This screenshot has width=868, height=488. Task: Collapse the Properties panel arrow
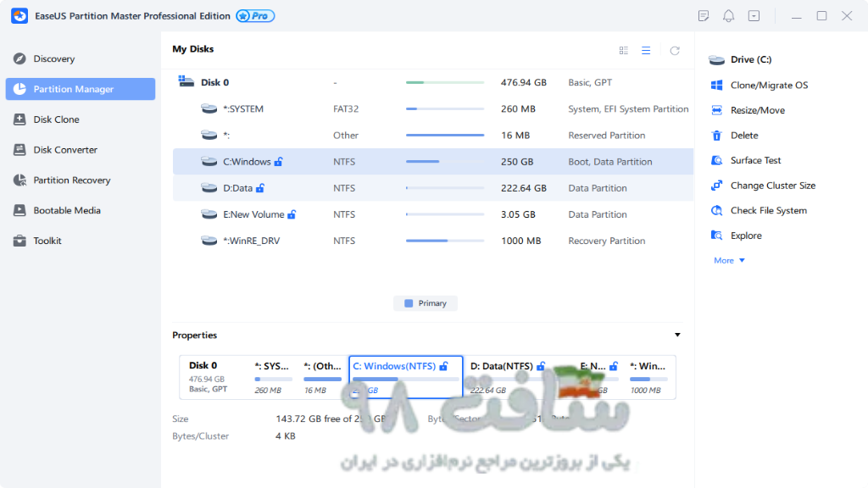(x=677, y=335)
